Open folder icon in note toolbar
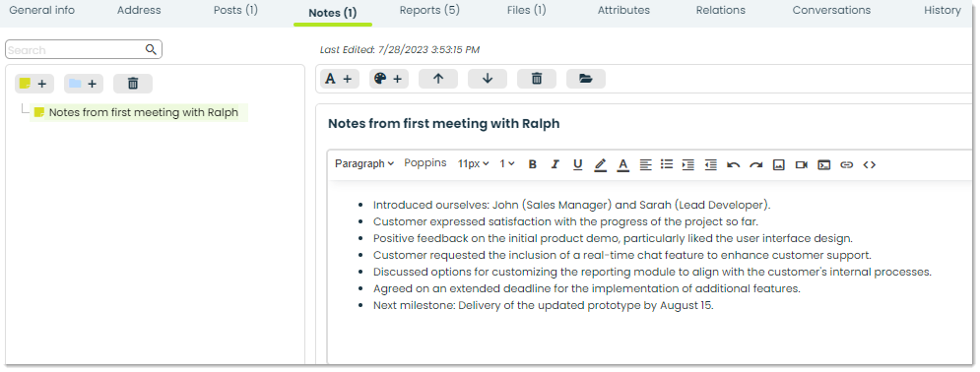Viewport: 980px width, 372px height. click(586, 79)
